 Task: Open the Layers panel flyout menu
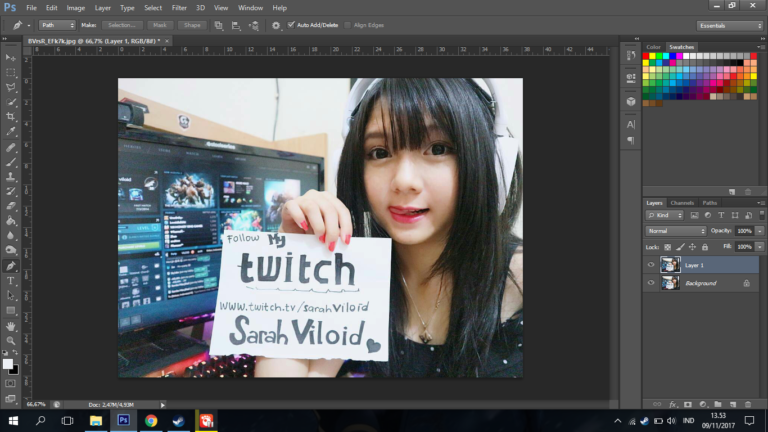click(761, 203)
